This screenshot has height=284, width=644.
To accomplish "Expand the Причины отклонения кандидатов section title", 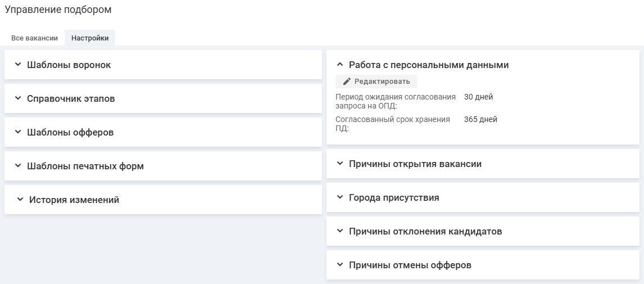I will (425, 232).
